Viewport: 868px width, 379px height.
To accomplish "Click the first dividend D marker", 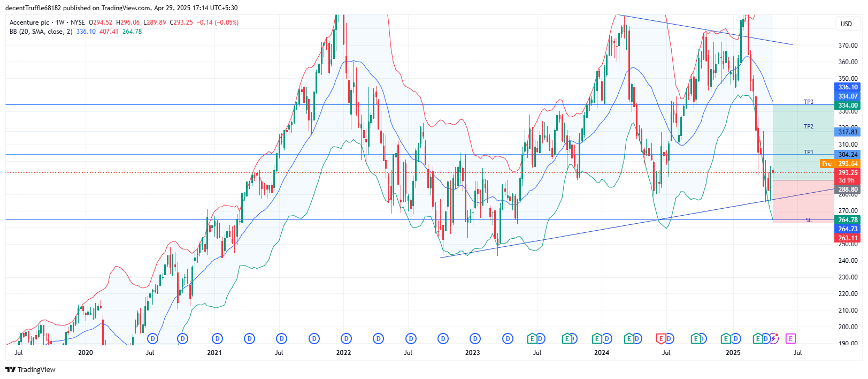I will point(153,338).
